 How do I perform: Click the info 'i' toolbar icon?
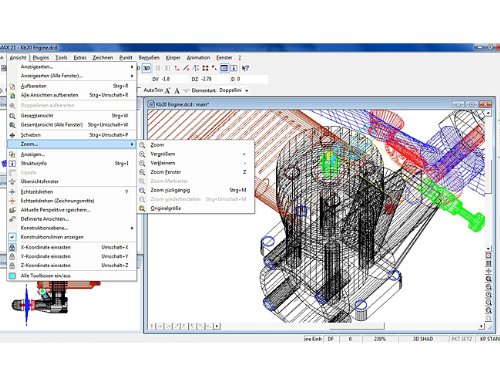coord(234,68)
